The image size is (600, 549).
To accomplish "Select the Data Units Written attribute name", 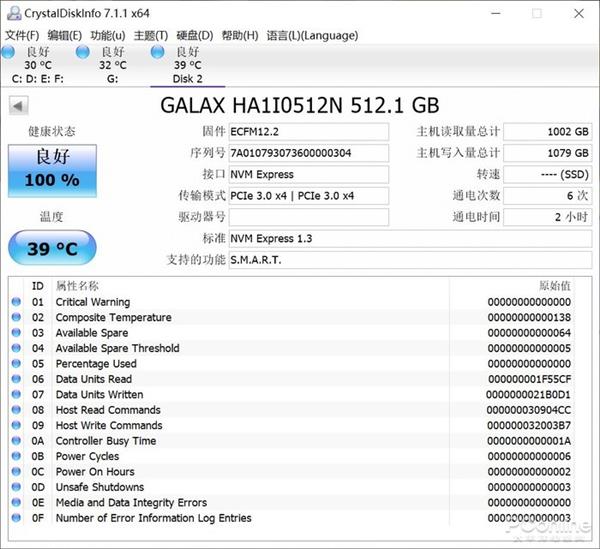I will point(99,394).
